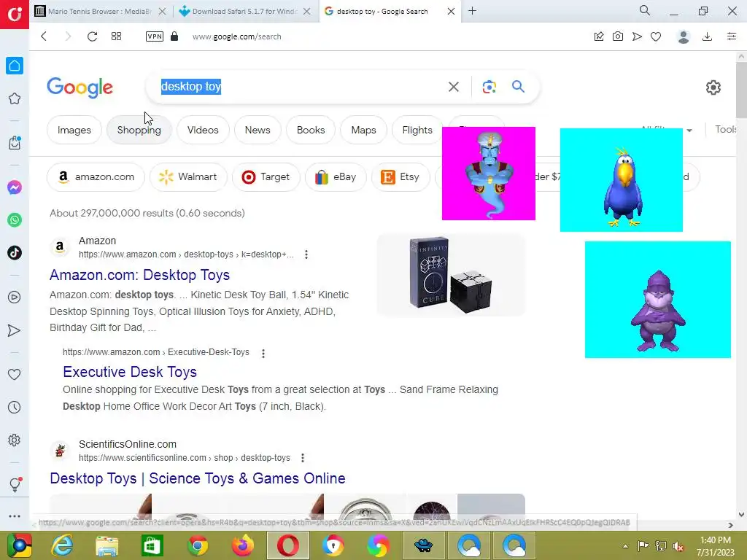Screen dimensions: 747x560
Task: Select the Flights filter
Action: point(417,130)
